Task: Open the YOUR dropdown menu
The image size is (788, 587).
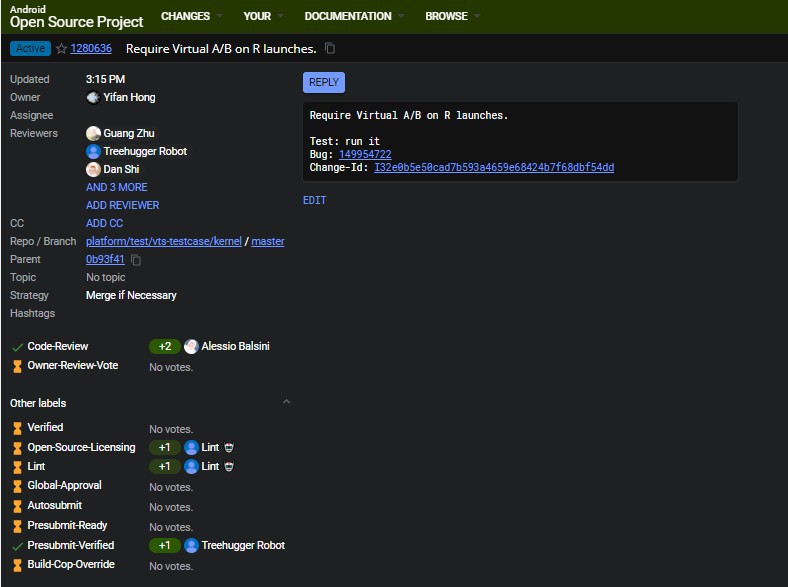Action: coord(263,16)
